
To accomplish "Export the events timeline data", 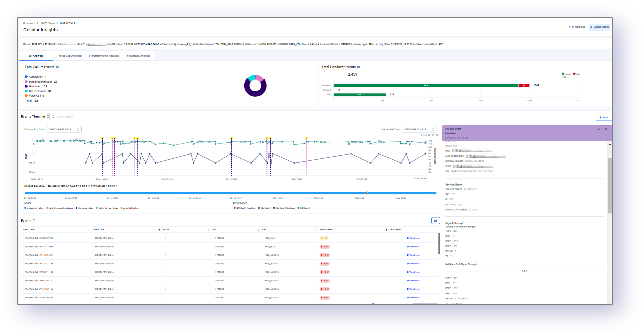I will tap(604, 117).
